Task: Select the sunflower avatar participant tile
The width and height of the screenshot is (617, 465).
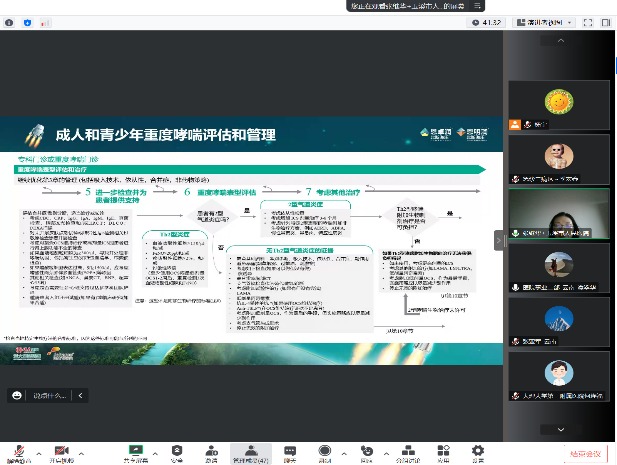Action: pos(557,101)
